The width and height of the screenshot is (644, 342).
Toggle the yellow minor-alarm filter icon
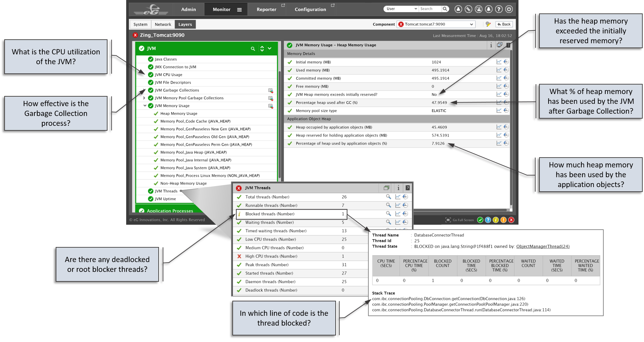coord(496,220)
